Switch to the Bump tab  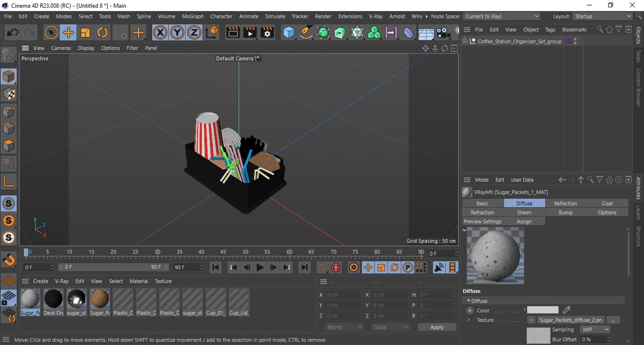click(566, 212)
